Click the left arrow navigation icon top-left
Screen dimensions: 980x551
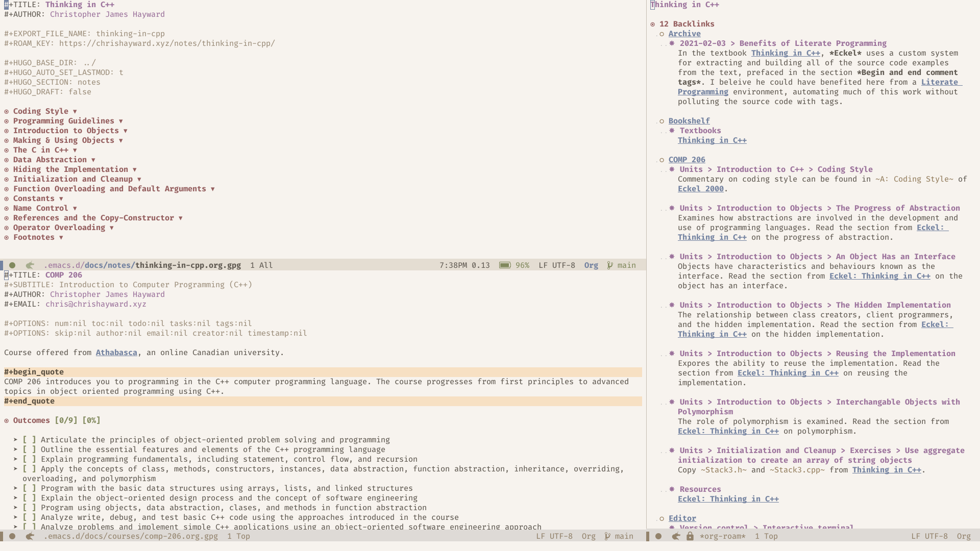pos(30,265)
